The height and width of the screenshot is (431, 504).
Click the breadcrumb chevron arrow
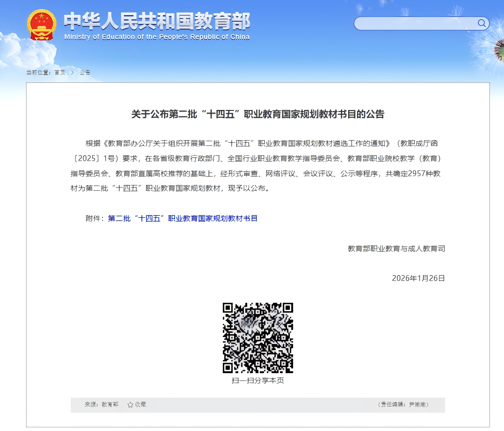pyautogui.click(x=72, y=73)
